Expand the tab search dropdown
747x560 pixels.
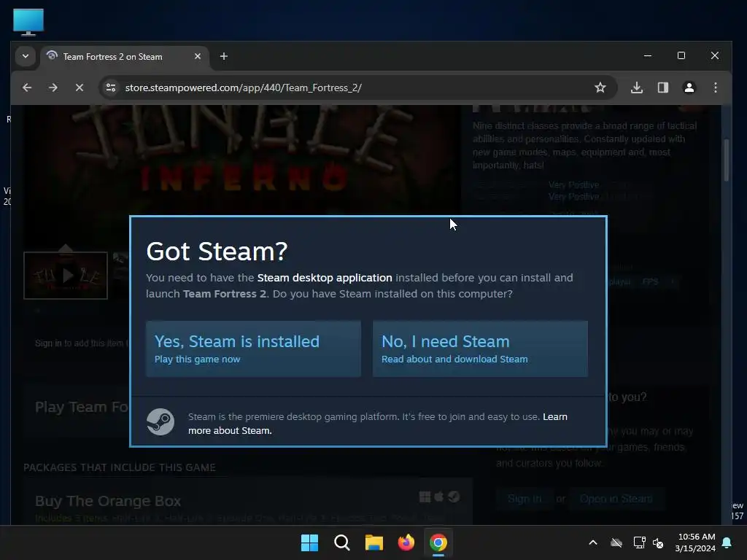26,57
